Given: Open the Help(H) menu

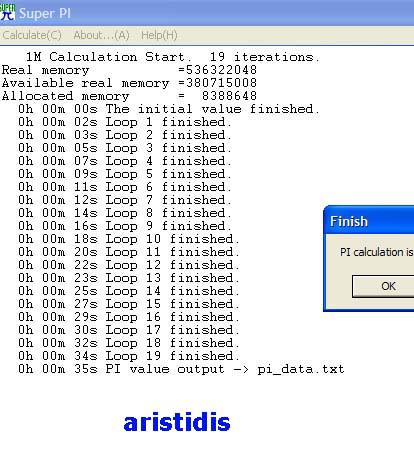Looking at the screenshot, I should (x=159, y=35).
